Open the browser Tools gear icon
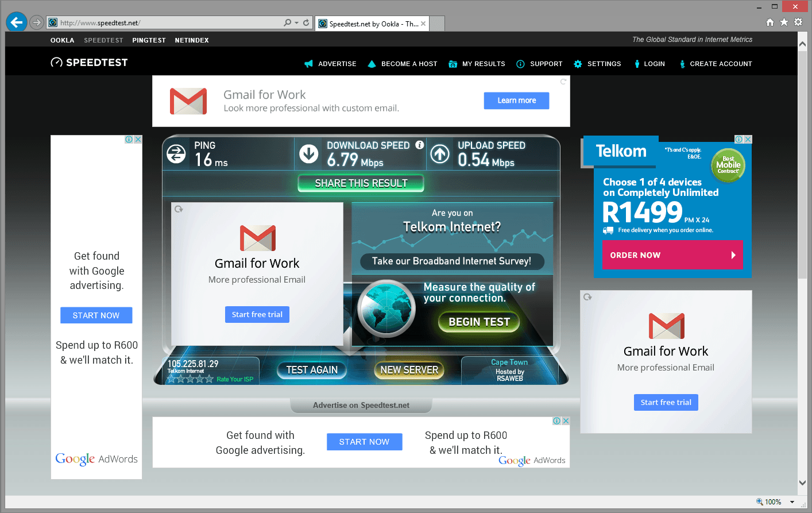Viewport: 812px width, 513px height. [798, 22]
